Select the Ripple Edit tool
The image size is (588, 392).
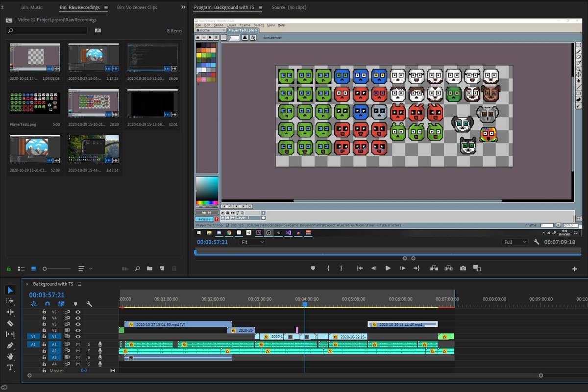(x=10, y=312)
